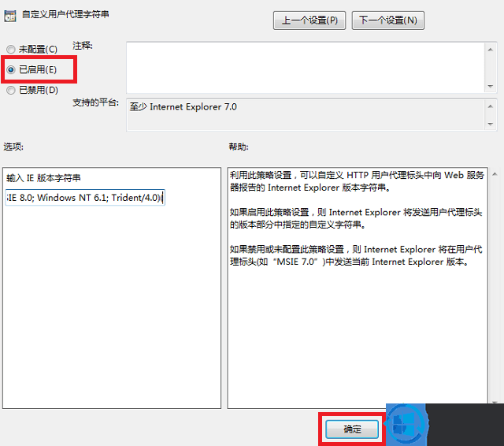The height and width of the screenshot is (446, 504).
Task: Click down arrow of 支持的平台 scrollbar
Action: [x=490, y=124]
